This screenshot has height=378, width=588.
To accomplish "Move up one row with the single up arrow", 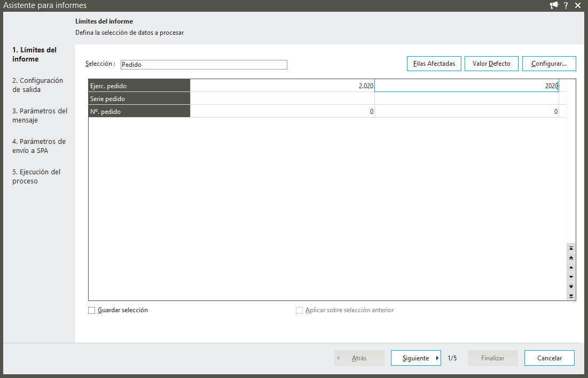I will [571, 268].
